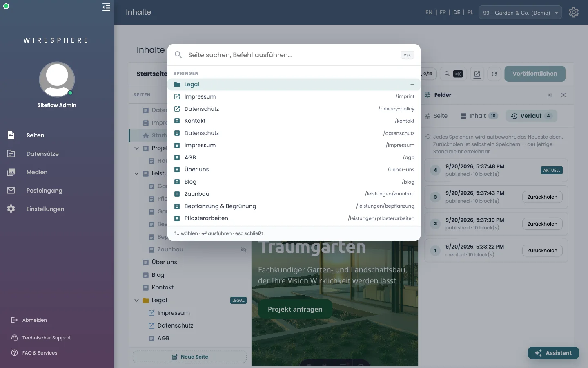
Task: Collapse the Legal folder in the page tree
Action: tap(137, 300)
